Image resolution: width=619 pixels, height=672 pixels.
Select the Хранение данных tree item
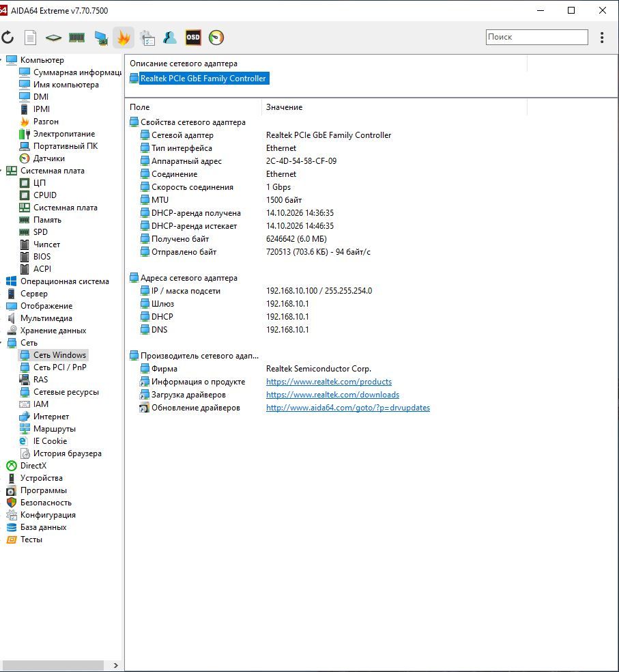[53, 331]
